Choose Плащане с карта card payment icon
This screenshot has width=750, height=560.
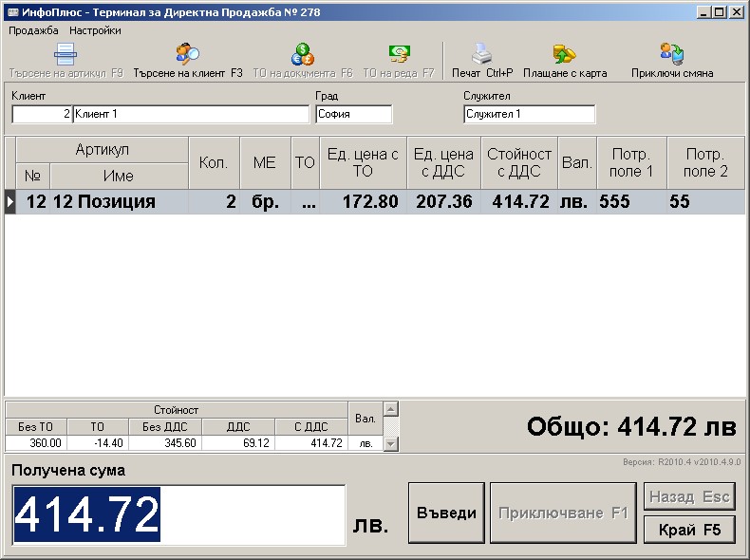(565, 54)
